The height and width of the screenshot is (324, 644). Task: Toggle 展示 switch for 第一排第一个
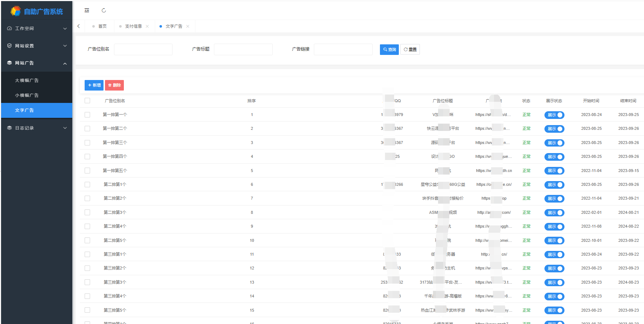click(554, 115)
